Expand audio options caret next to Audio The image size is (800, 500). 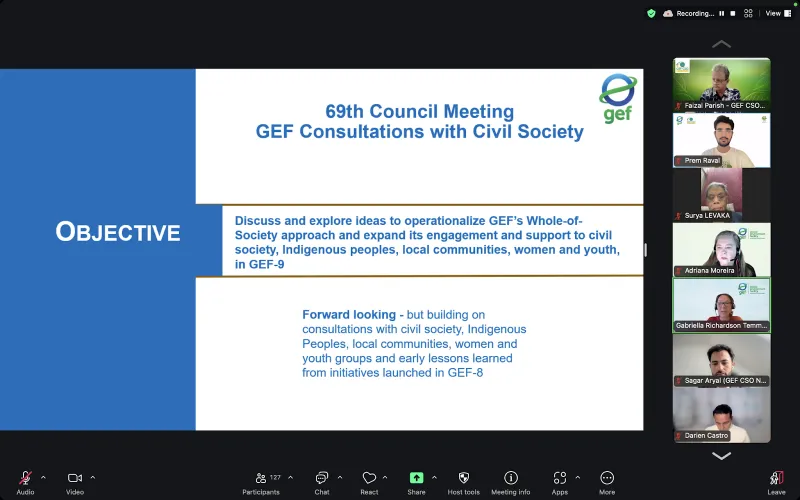(43, 478)
